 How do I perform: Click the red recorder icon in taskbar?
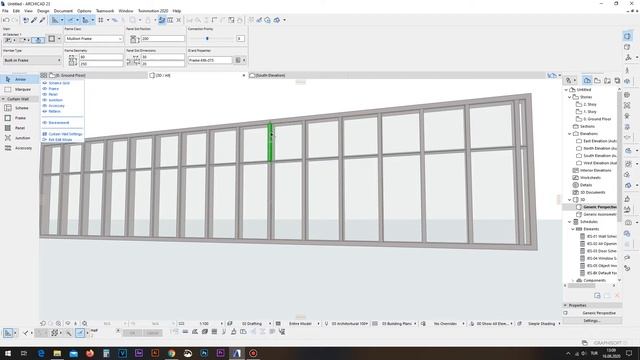[253, 353]
